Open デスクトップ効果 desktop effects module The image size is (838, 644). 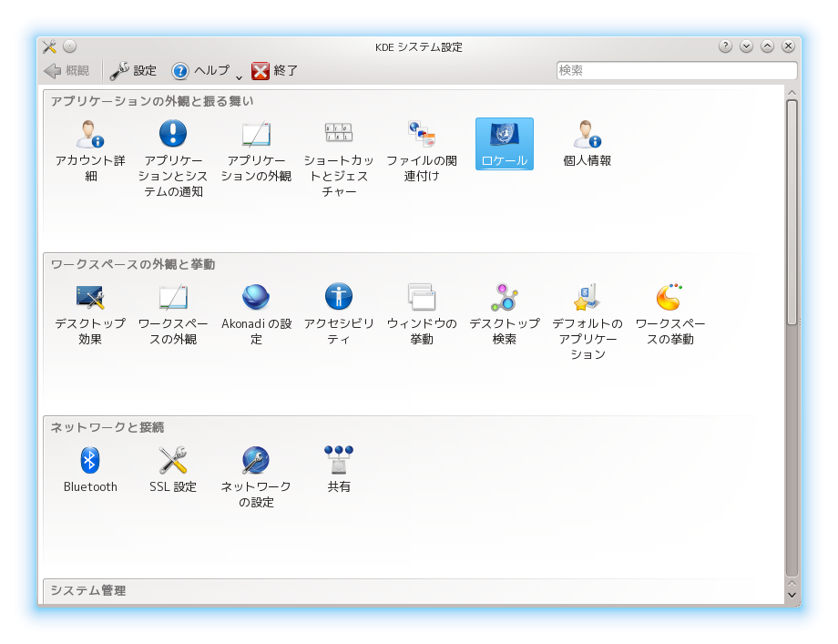click(90, 314)
